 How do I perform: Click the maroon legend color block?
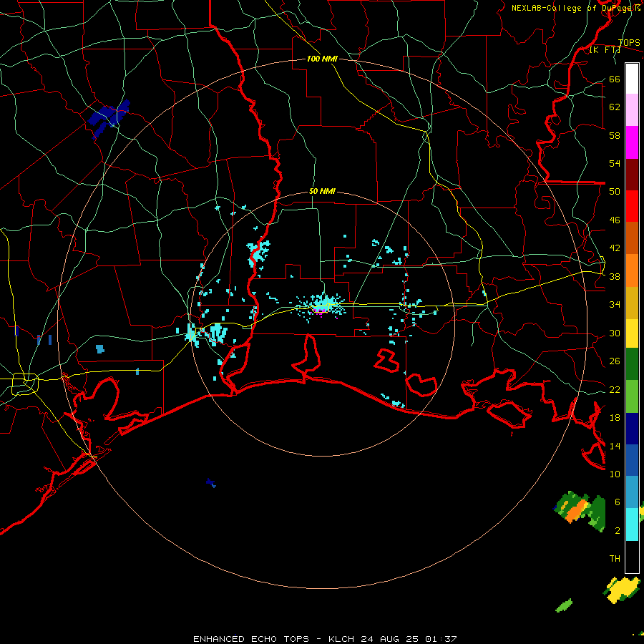click(632, 175)
